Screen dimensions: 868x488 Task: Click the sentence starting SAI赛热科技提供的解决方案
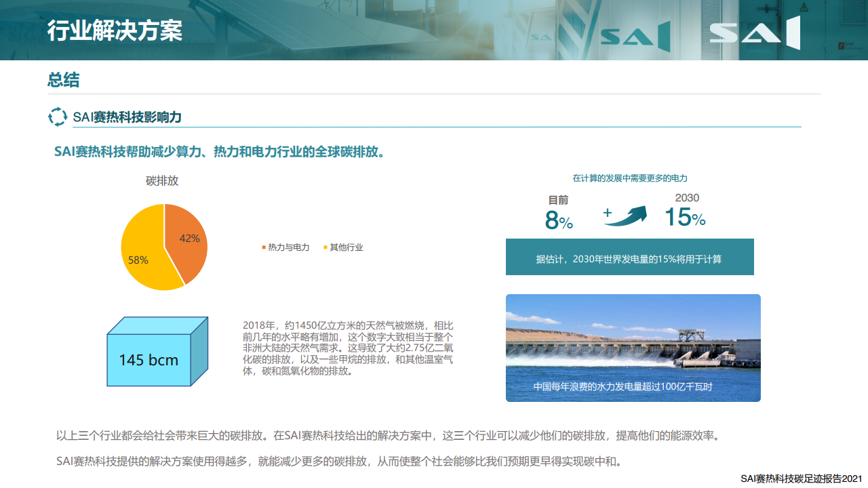coord(338,462)
